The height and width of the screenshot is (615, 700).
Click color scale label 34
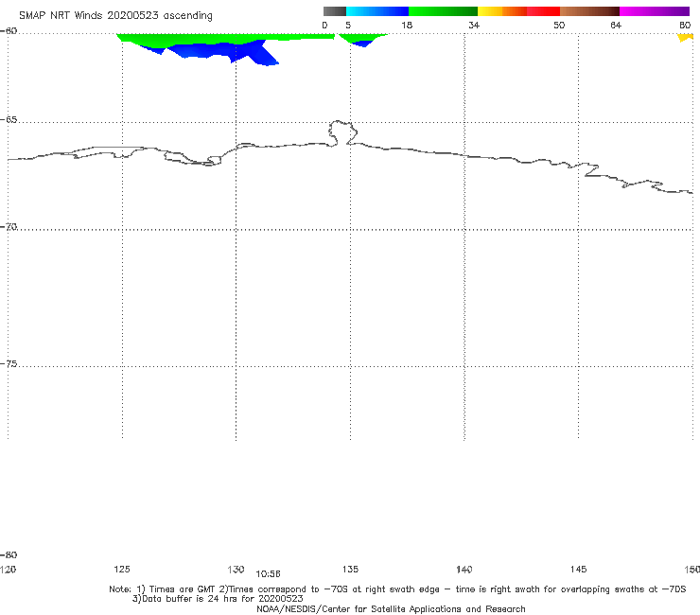[x=474, y=26]
